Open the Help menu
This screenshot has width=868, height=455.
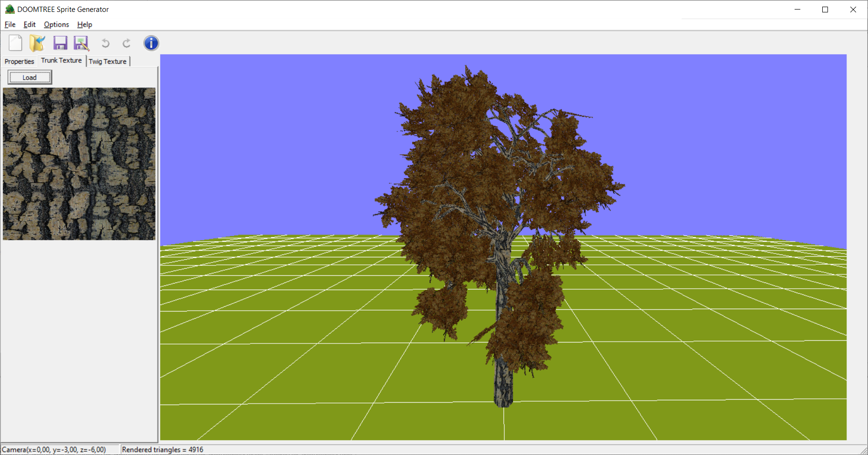point(84,24)
